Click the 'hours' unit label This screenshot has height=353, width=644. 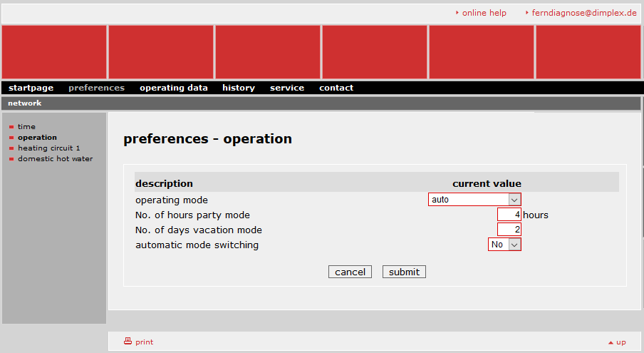(x=536, y=215)
